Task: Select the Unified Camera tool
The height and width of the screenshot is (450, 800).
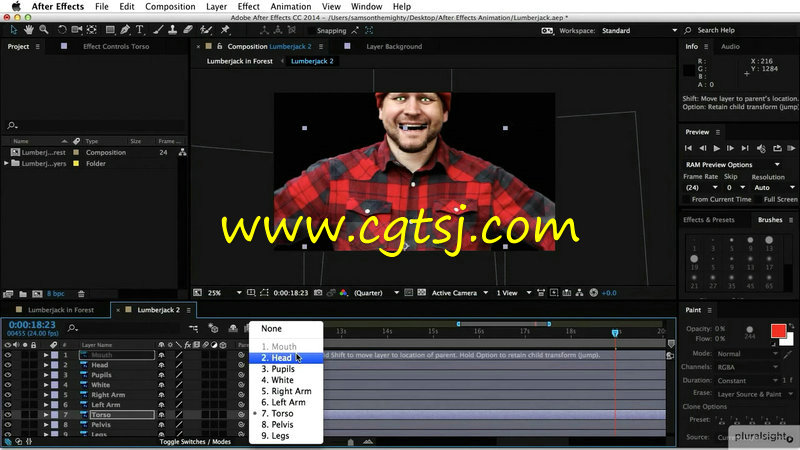Action: click(x=77, y=30)
